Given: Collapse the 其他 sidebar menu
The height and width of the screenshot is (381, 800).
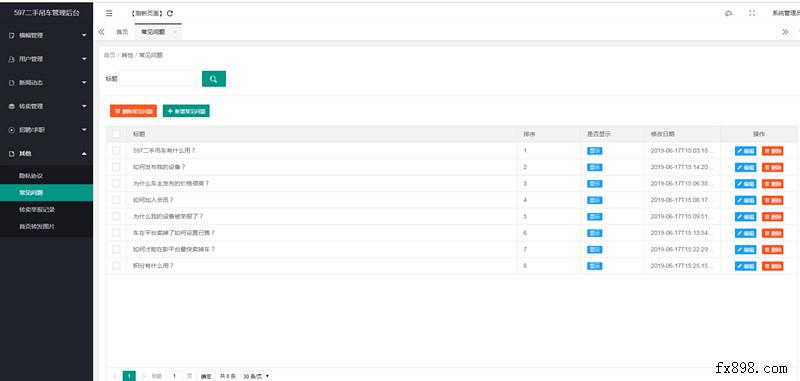Looking at the screenshot, I should pos(46,154).
